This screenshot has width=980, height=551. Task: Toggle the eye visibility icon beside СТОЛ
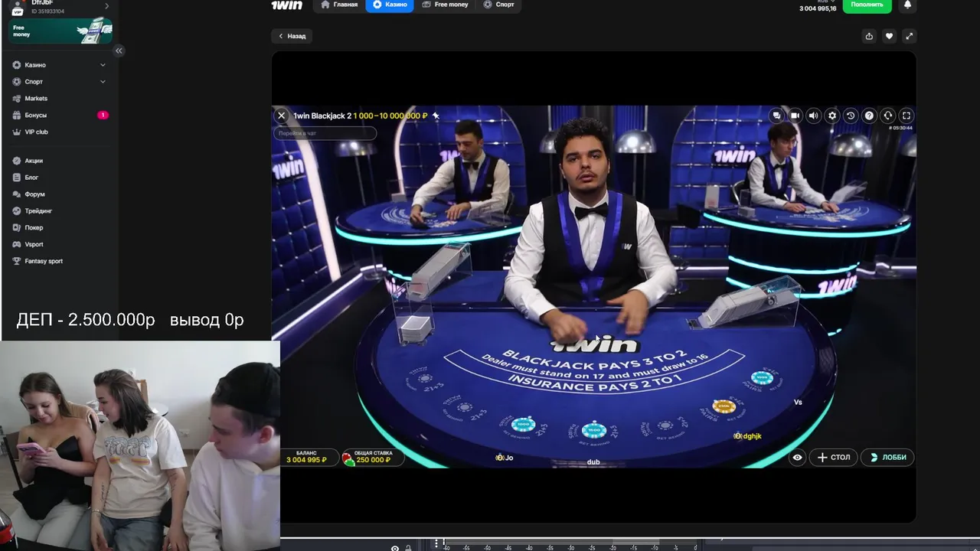pos(797,457)
